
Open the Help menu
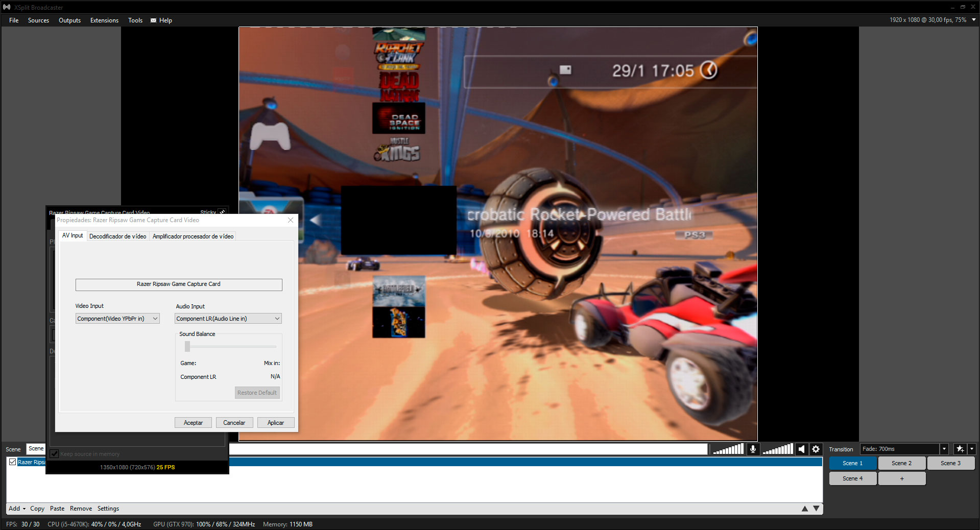(165, 20)
